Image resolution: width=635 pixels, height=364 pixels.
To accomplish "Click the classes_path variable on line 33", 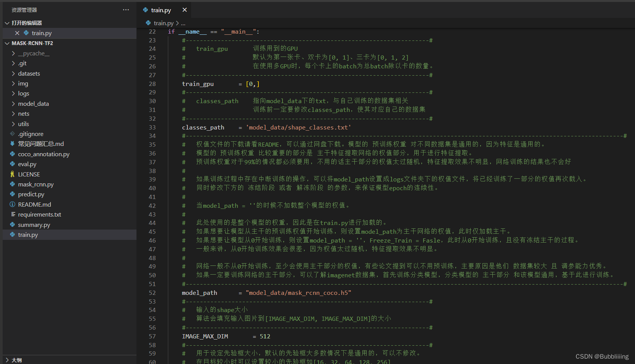I will (203, 128).
